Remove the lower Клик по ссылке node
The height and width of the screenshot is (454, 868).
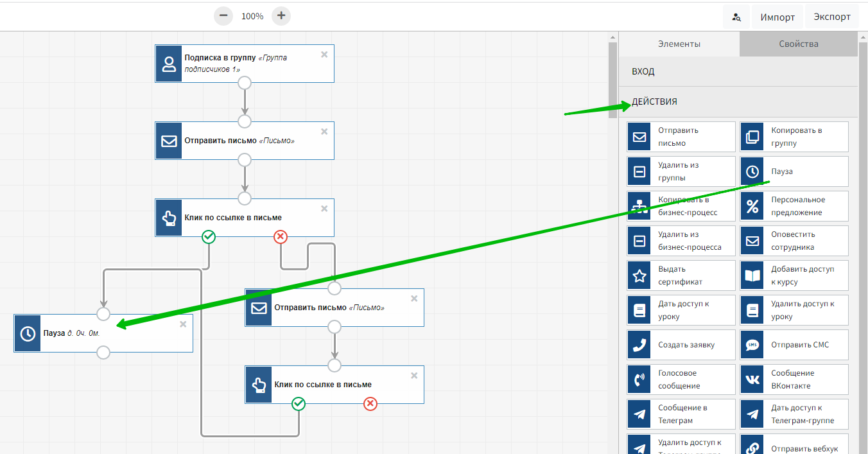coord(414,376)
